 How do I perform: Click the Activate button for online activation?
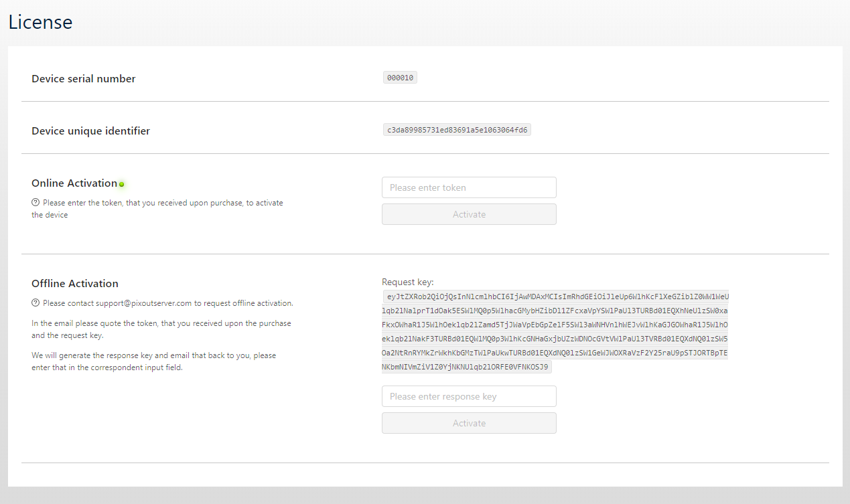pos(469,214)
